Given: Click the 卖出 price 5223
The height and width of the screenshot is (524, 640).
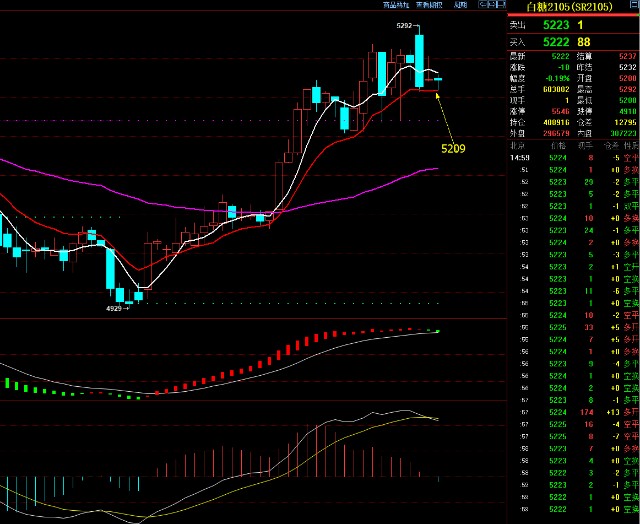Looking at the screenshot, I should 557,24.
